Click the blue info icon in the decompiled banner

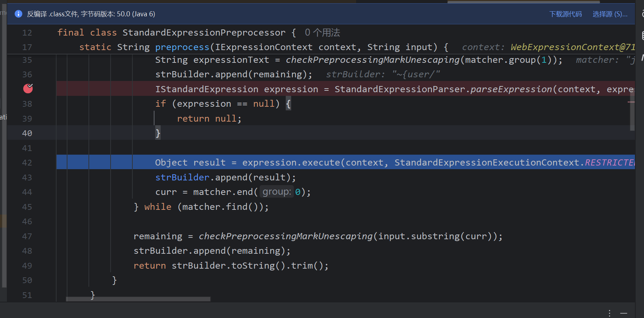[18, 14]
